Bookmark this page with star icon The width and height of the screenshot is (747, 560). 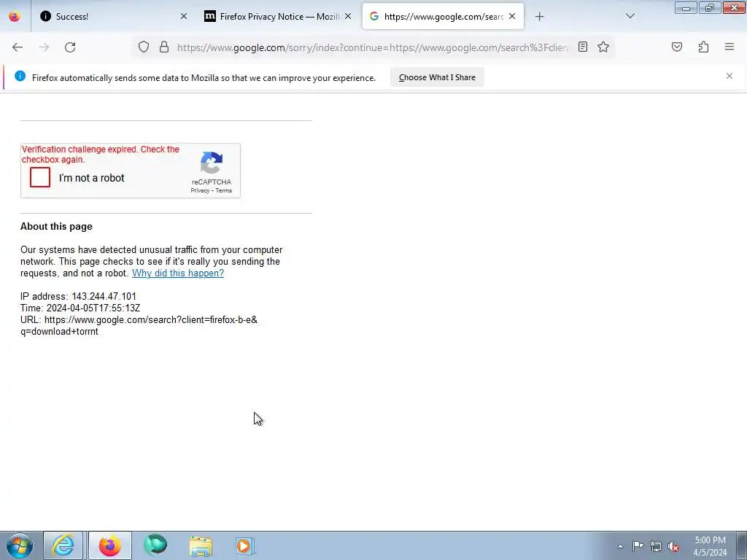(x=603, y=47)
